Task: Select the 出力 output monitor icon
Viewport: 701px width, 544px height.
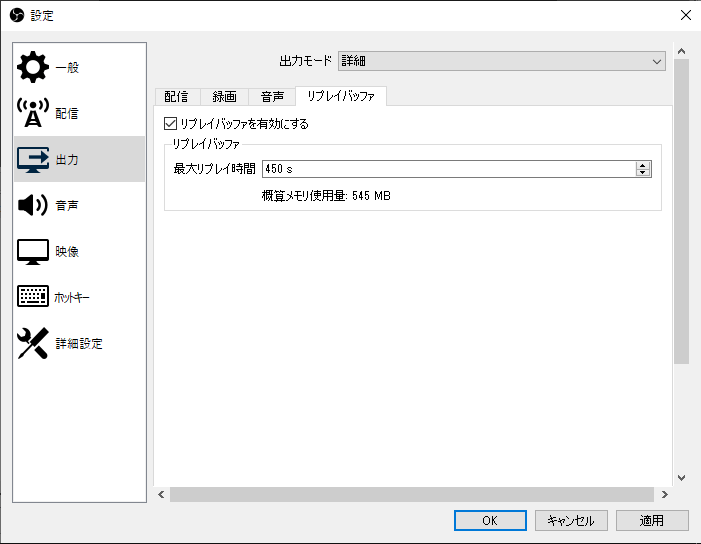Action: pos(33,160)
